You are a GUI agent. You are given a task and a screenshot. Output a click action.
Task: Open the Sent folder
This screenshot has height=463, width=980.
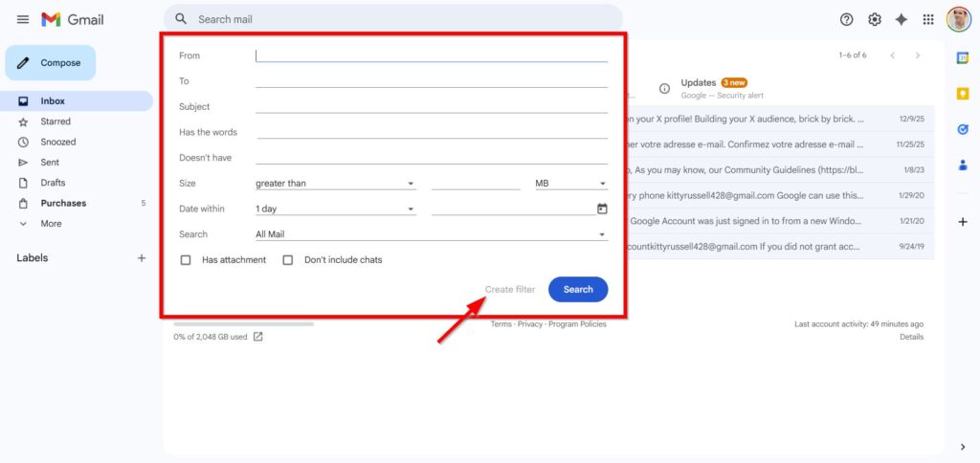(77, 163)
